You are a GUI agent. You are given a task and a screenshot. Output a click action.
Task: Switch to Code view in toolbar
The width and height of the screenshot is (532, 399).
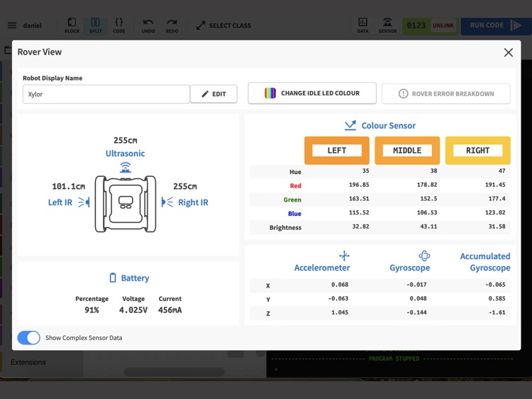coord(119,26)
